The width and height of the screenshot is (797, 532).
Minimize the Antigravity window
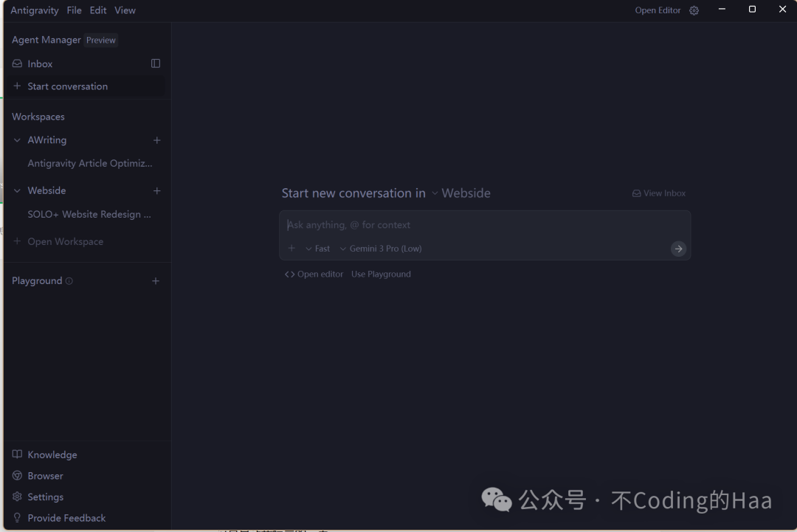tap(722, 9)
